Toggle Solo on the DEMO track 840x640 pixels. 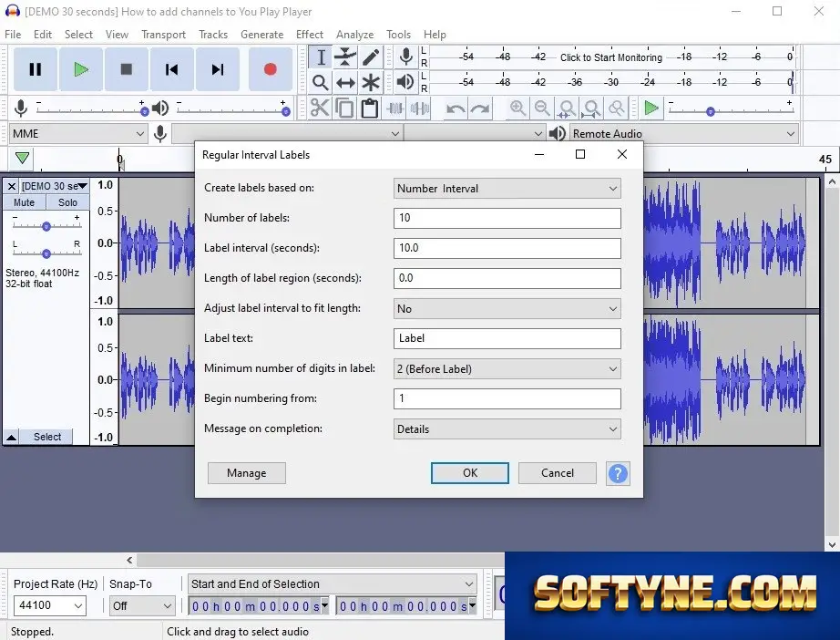tap(67, 202)
